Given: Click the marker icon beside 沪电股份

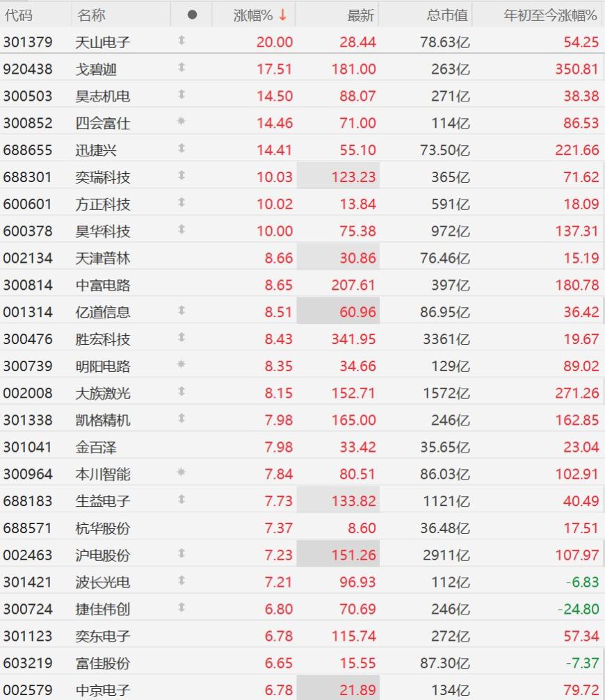Looking at the screenshot, I should click(x=181, y=553).
